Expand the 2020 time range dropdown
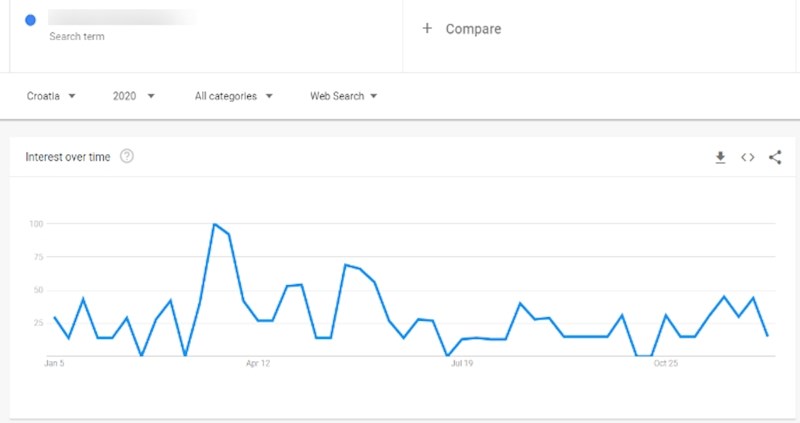Viewport: 800px width, 423px height. pyautogui.click(x=134, y=96)
